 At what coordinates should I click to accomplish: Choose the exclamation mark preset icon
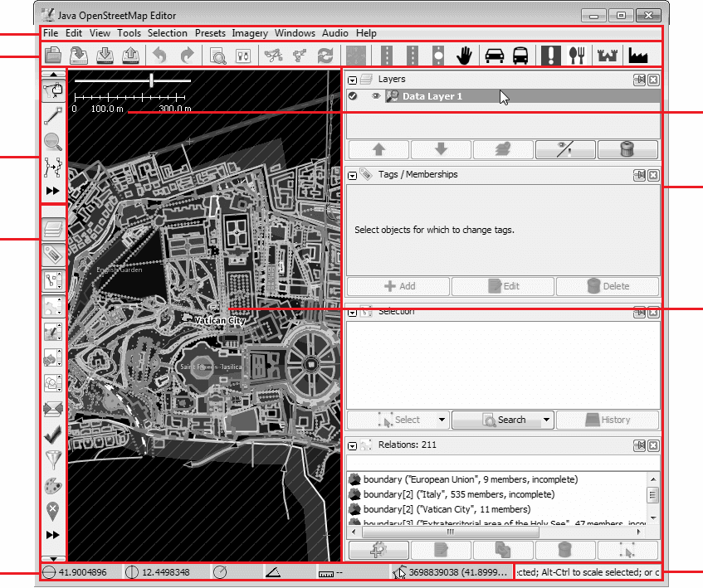click(x=550, y=56)
